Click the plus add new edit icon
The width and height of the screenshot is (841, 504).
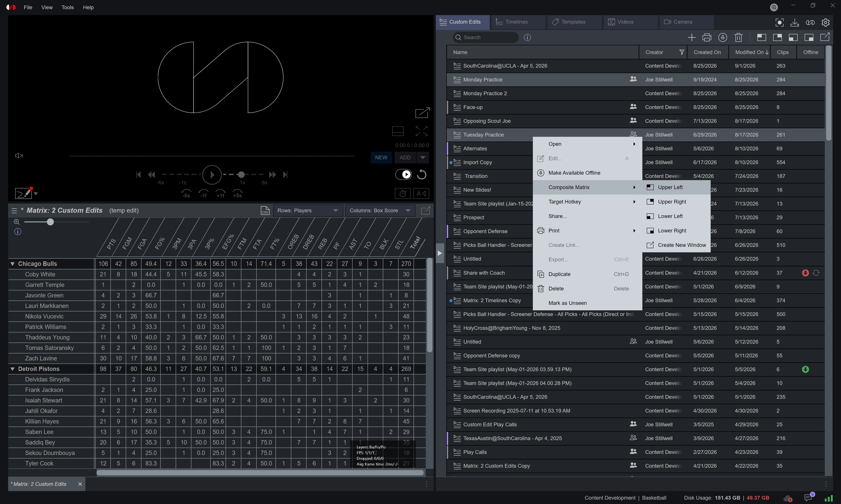(x=691, y=37)
